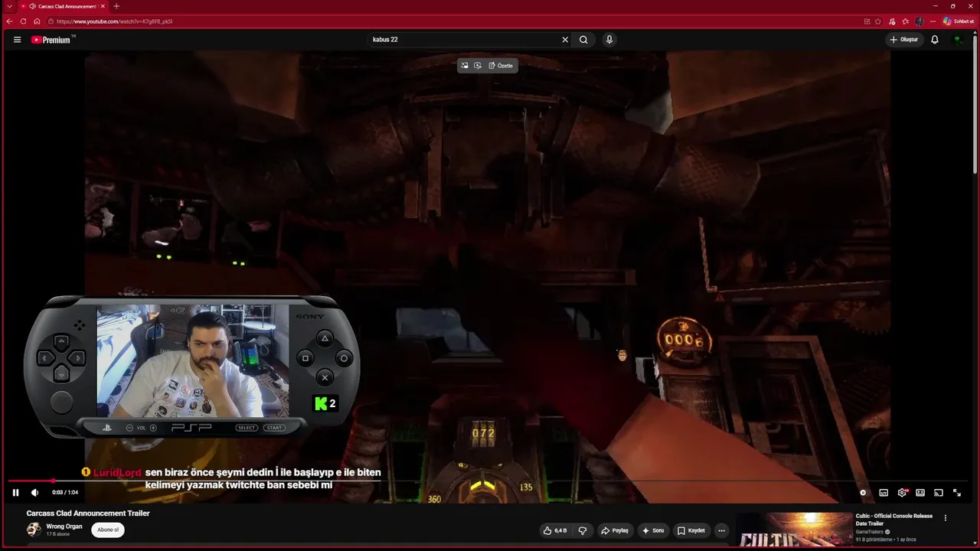This screenshot has height=551, width=980.
Task: Expand the browser tab search dropdown
Action: [x=9, y=6]
